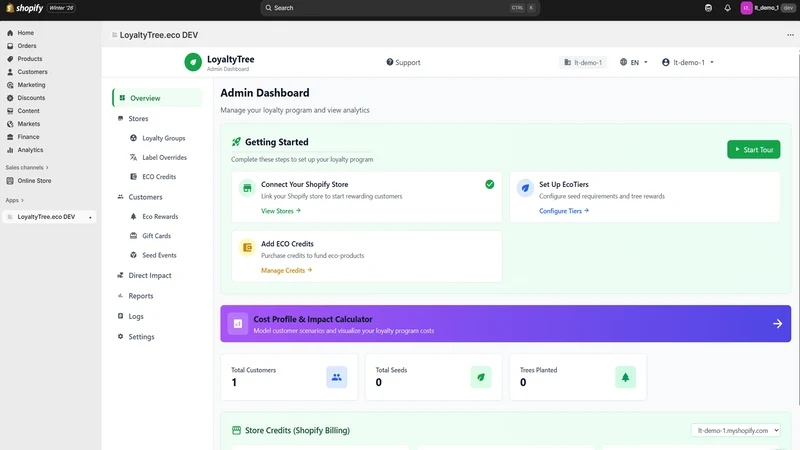
Task: Click the Configure Tiers link
Action: pyautogui.click(x=564, y=211)
